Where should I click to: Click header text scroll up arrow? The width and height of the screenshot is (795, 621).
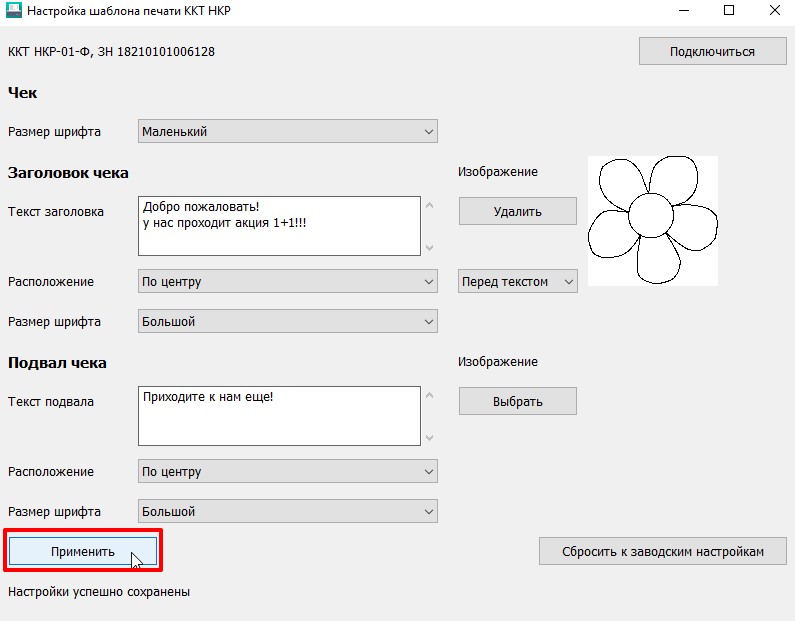point(429,205)
